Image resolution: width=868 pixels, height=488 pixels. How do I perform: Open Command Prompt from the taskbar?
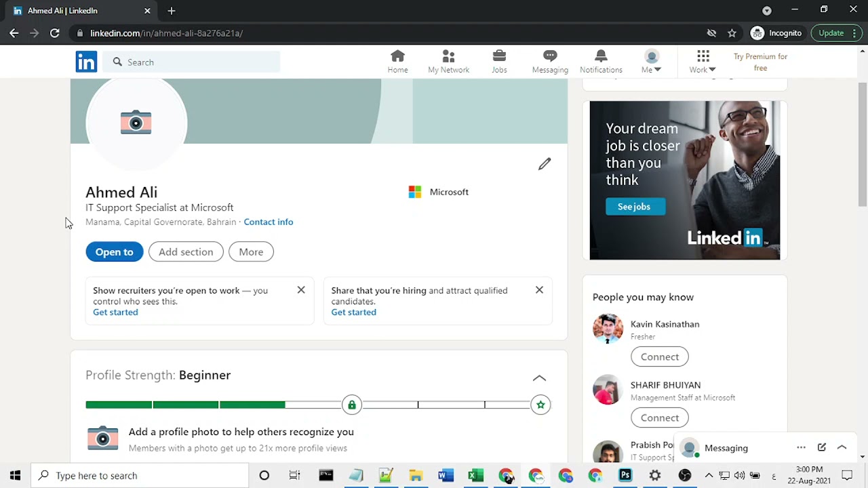pyautogui.click(x=326, y=475)
